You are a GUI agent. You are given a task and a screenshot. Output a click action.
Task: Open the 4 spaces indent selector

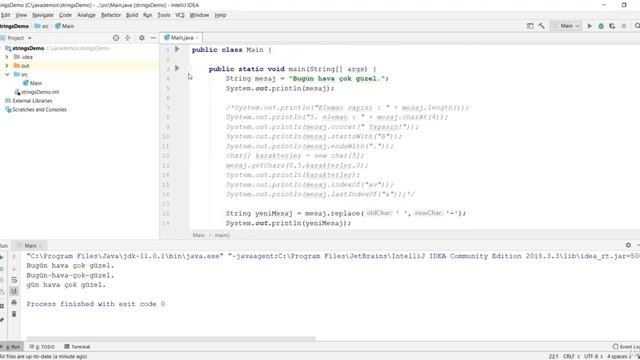pyautogui.click(x=619, y=356)
